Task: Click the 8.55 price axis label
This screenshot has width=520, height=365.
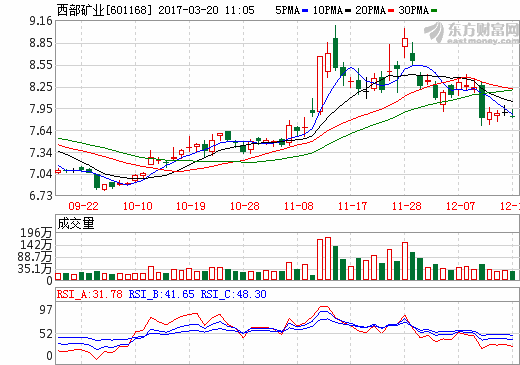Action: pyautogui.click(x=41, y=65)
